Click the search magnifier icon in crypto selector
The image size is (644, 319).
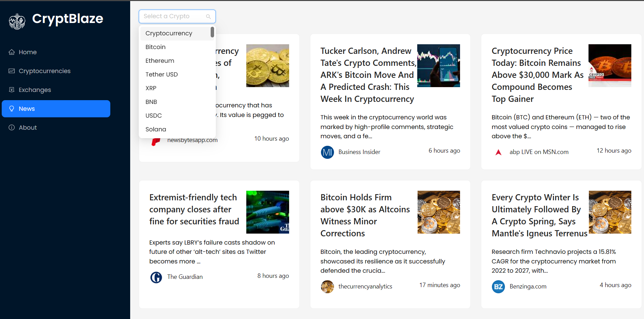pyautogui.click(x=208, y=16)
